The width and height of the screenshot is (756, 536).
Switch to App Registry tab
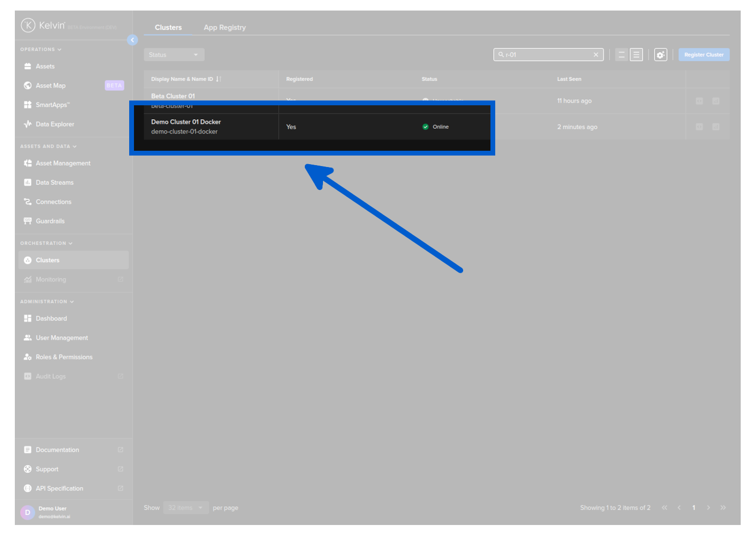point(224,28)
